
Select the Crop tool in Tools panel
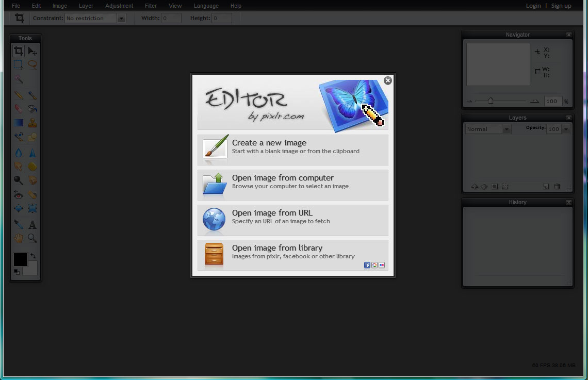[x=19, y=51]
